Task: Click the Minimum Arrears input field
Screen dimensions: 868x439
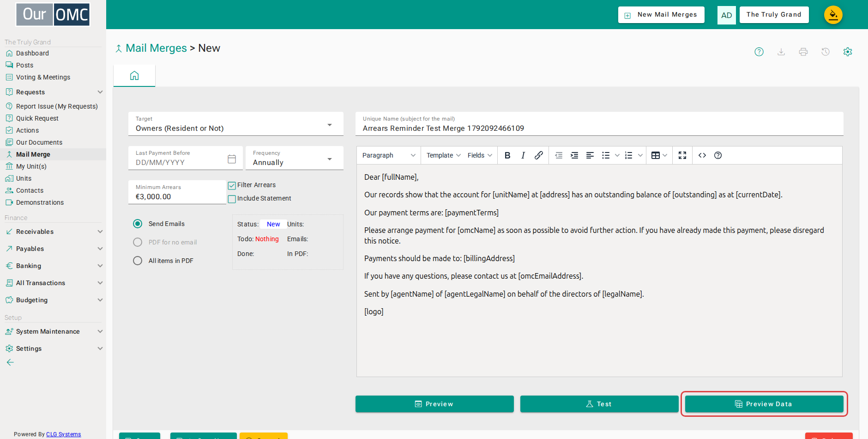Action: 177,192
